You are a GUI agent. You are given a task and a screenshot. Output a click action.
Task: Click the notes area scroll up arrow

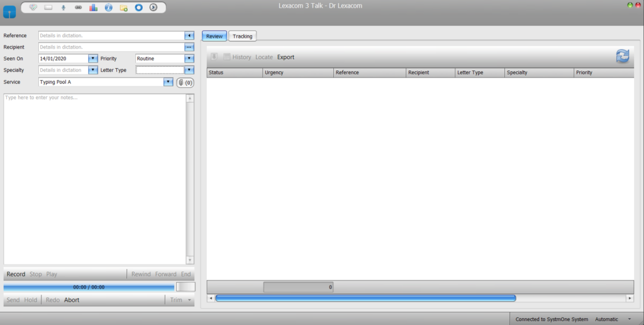coord(190,98)
